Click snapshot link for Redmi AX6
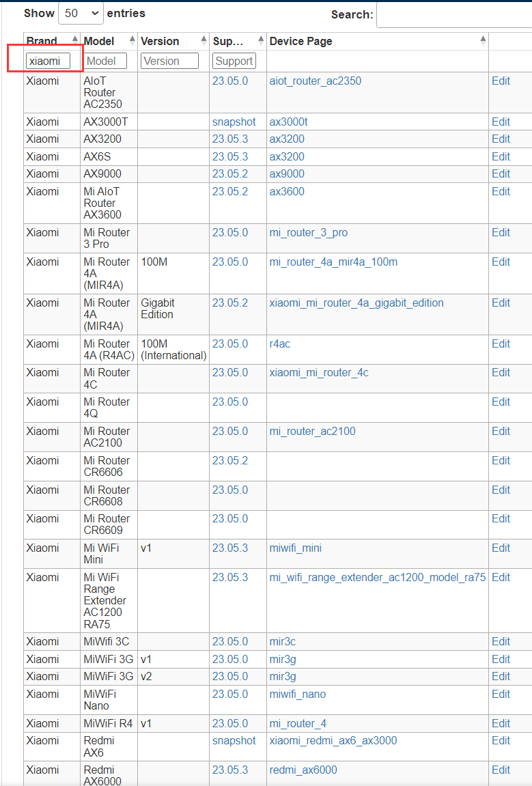Screen dimensions: 532x786 point(234,740)
